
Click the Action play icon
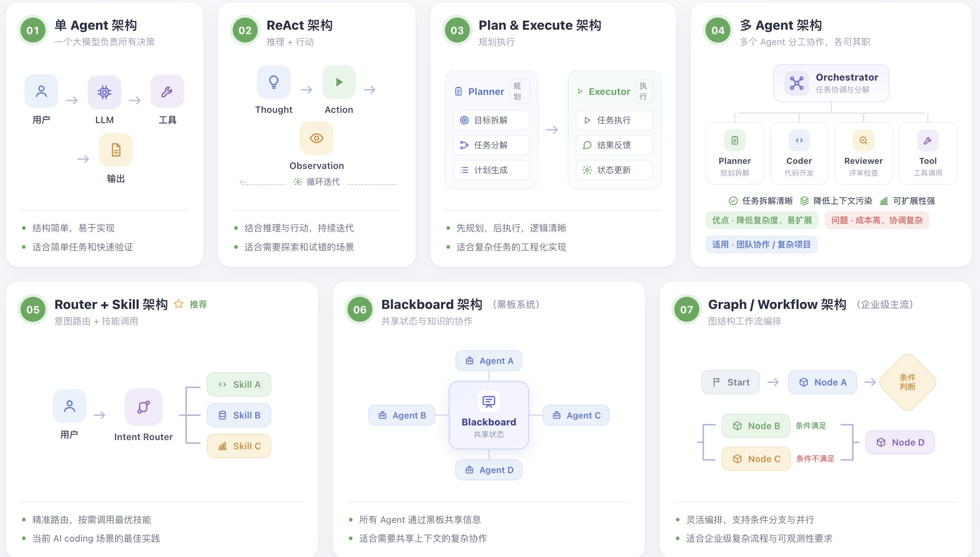click(x=339, y=82)
